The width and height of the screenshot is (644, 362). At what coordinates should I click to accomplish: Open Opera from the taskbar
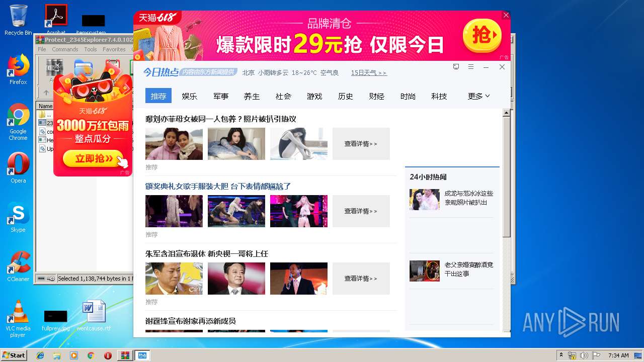point(108,355)
